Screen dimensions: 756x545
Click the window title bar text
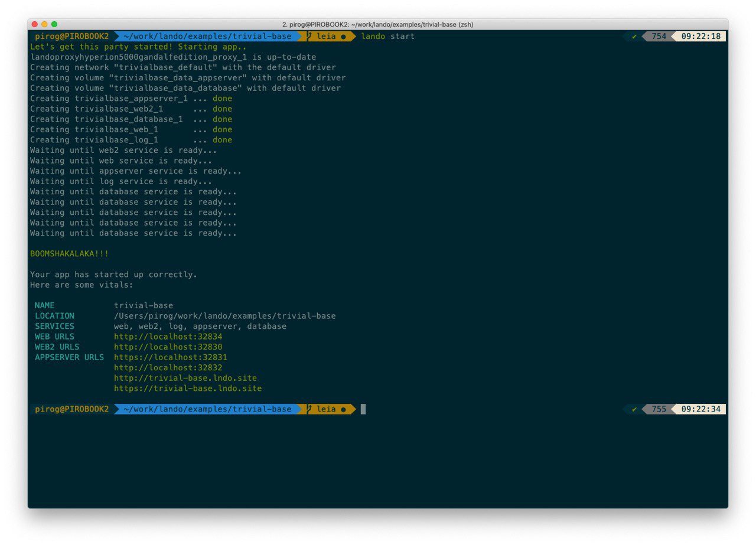coord(378,24)
